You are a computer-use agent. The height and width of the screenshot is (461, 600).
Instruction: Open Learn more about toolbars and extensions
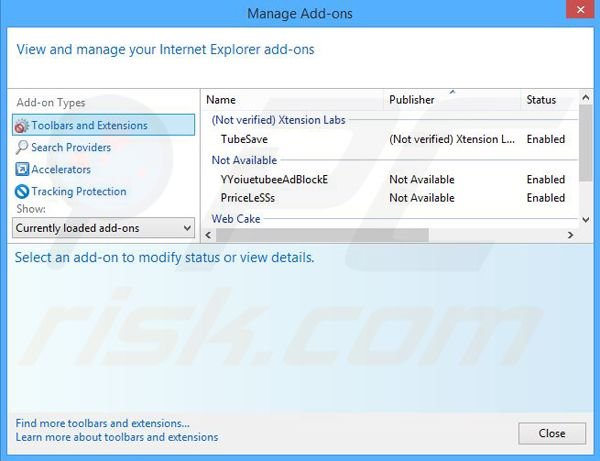[x=117, y=437]
